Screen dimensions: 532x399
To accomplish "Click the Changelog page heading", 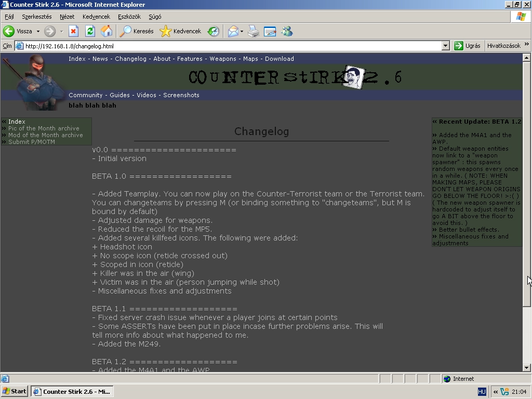I will pyautogui.click(x=262, y=131).
